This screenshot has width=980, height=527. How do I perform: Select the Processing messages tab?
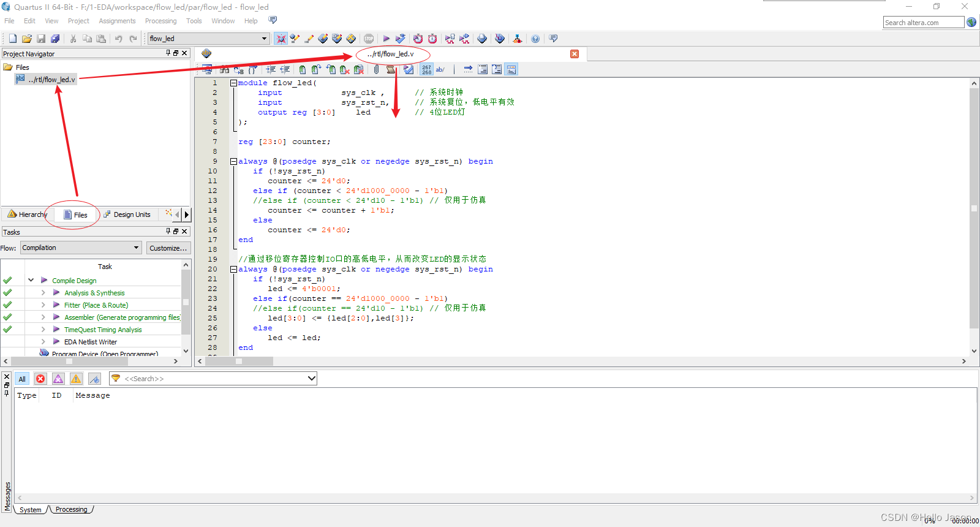click(x=72, y=509)
